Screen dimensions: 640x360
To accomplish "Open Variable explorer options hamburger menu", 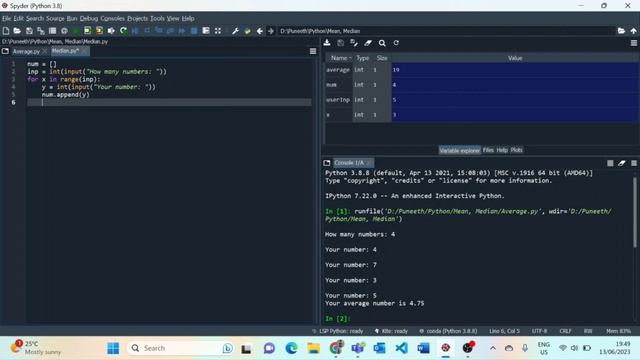I will click(633, 42).
